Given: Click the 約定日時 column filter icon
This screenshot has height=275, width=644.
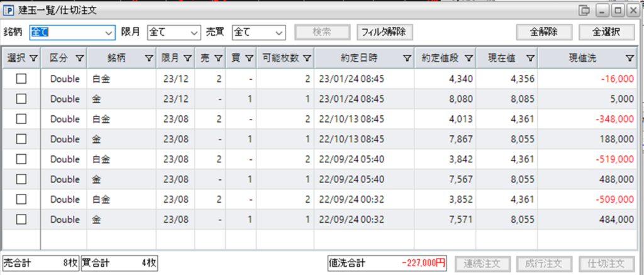Looking at the screenshot, I should (x=407, y=59).
